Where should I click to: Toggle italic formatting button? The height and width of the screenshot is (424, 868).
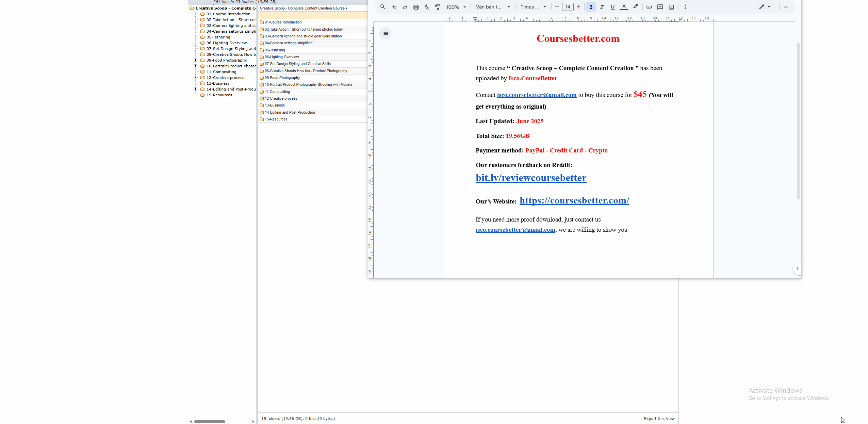602,7
